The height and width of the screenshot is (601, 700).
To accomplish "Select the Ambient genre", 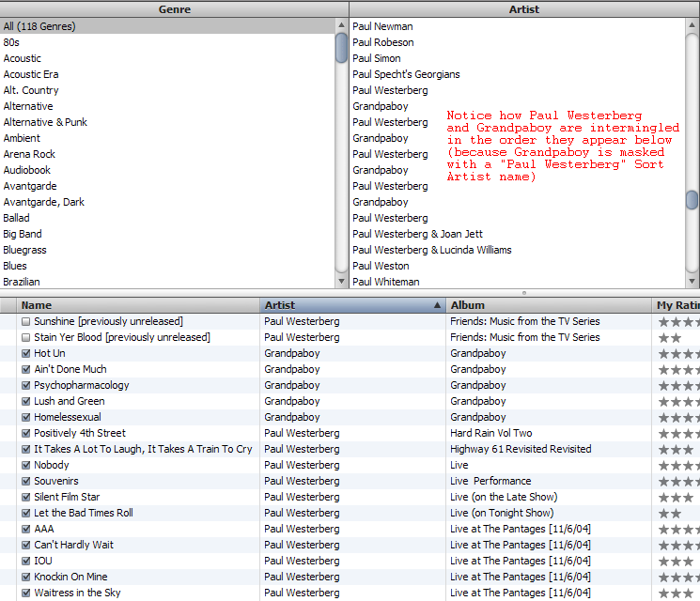I will click(x=167, y=138).
